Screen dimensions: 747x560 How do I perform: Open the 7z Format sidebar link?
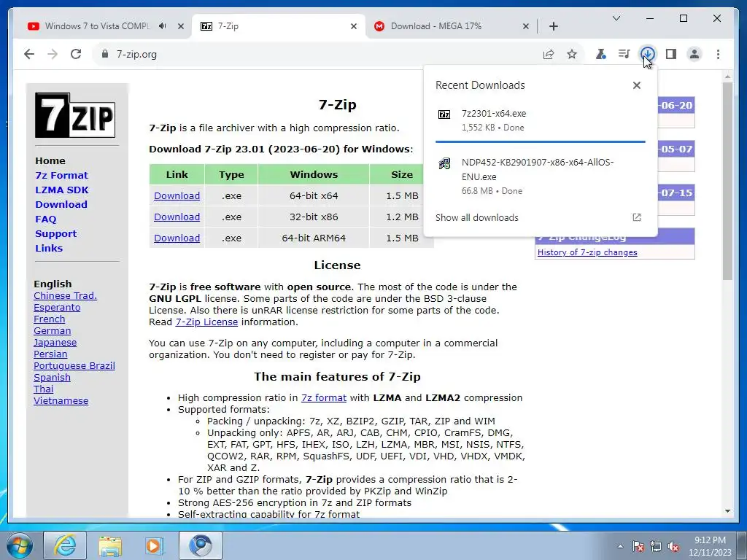(61, 175)
